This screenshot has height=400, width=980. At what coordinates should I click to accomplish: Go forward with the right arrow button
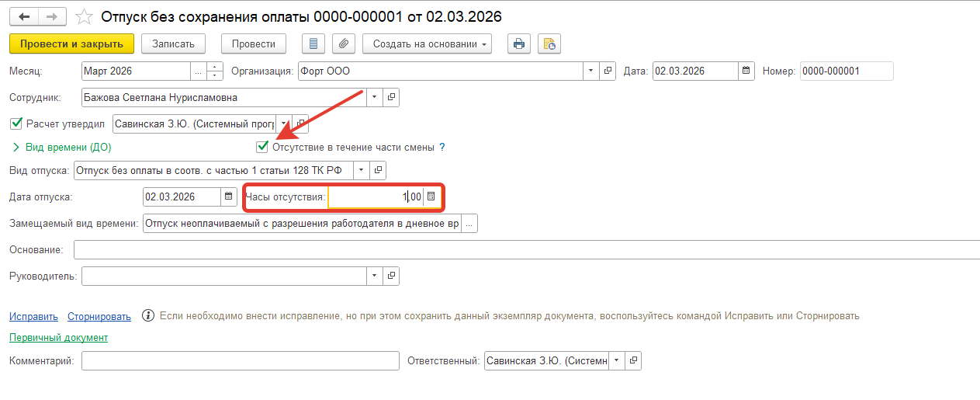pos(52,16)
